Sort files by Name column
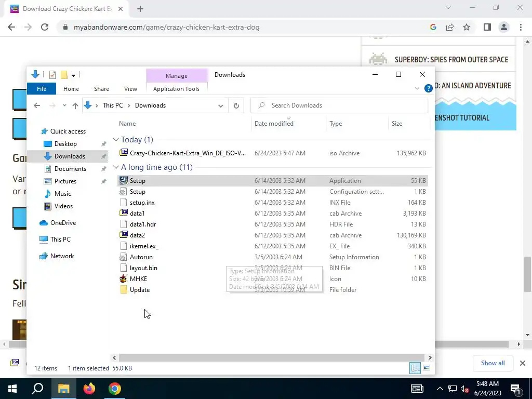 click(x=183, y=124)
